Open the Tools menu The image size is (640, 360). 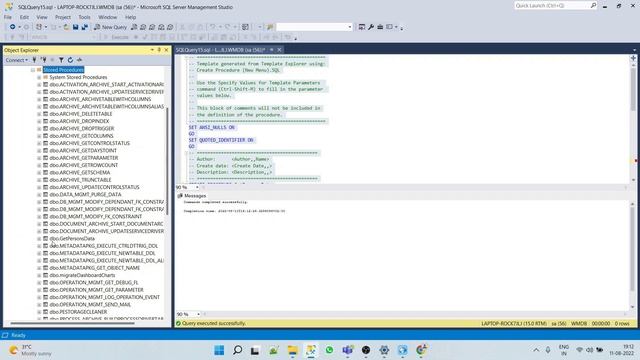pos(84,17)
